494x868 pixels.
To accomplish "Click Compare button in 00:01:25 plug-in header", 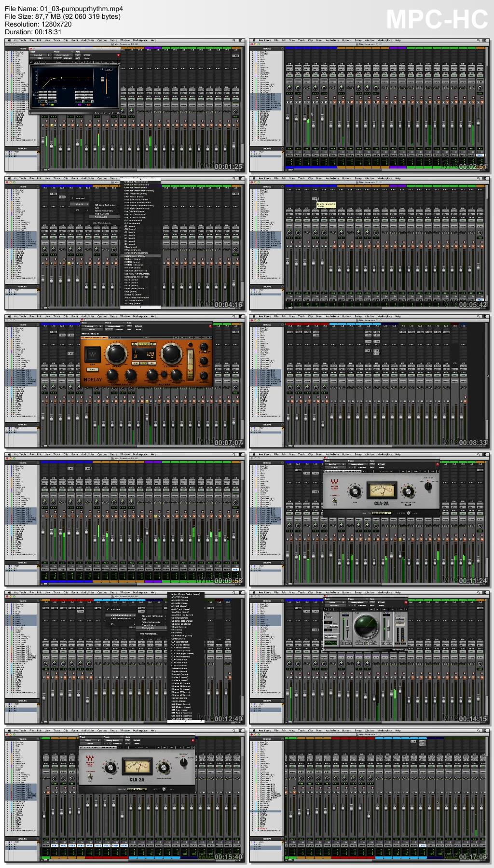I will [67, 58].
